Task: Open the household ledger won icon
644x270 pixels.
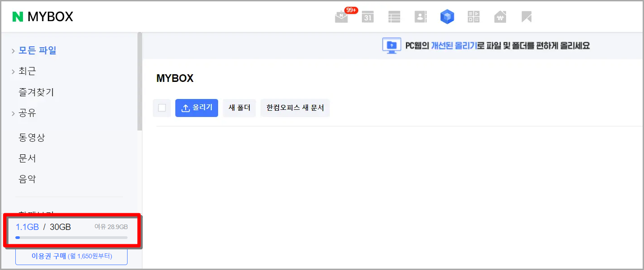Action: pos(500,17)
